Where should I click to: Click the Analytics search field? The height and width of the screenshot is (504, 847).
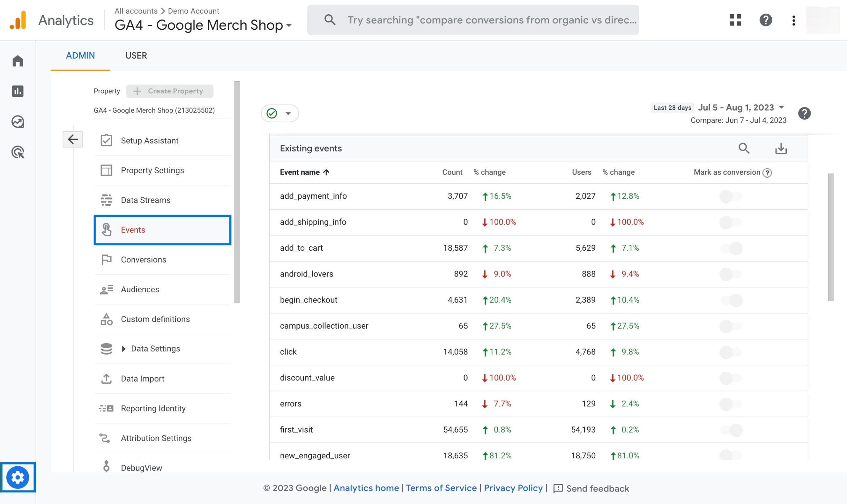[x=473, y=20]
